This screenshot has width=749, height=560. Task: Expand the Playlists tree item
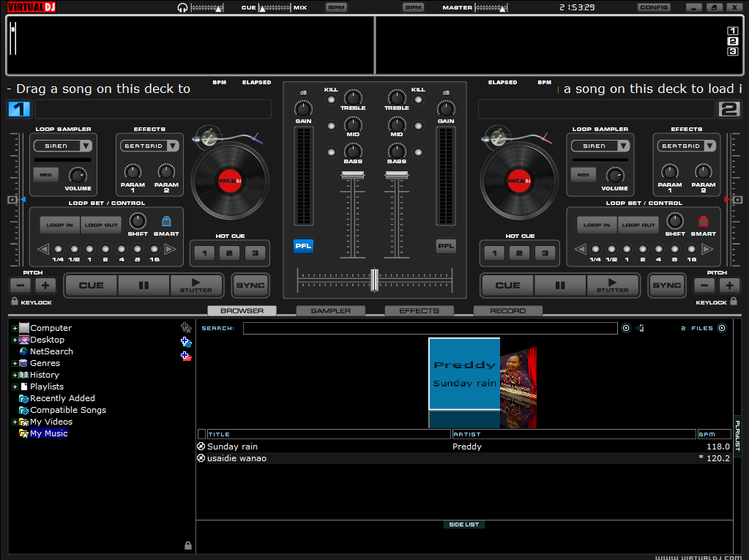(13, 387)
